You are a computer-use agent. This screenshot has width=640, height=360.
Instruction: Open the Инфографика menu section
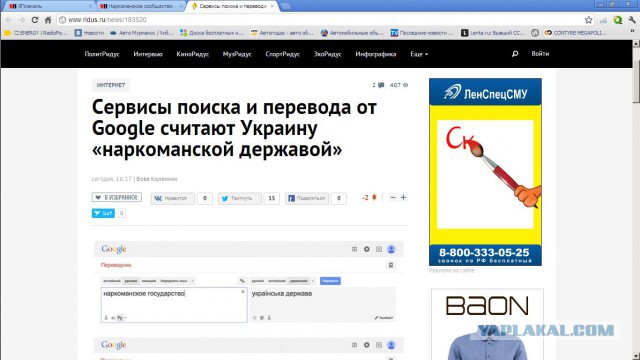pyautogui.click(x=376, y=54)
